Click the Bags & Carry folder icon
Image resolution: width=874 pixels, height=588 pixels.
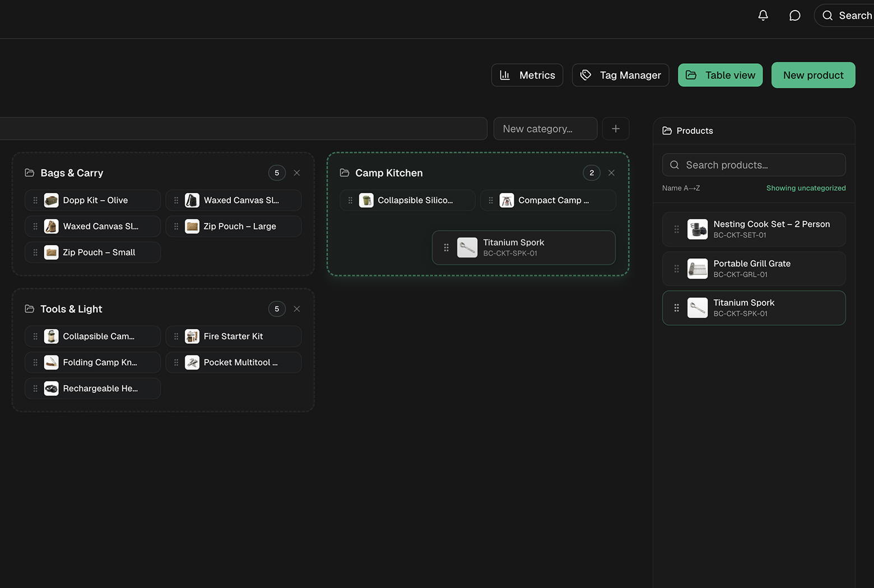tap(30, 173)
